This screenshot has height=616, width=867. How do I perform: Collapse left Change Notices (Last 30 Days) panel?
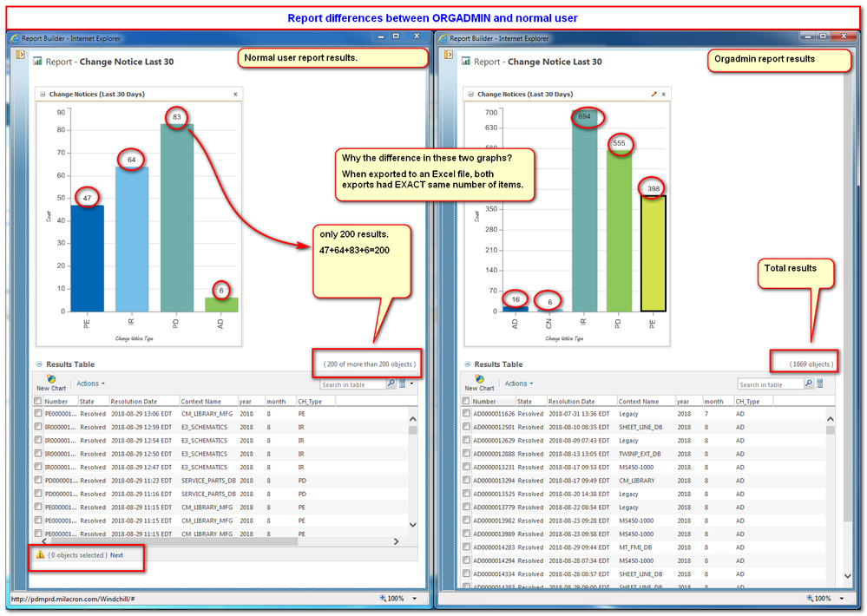(x=43, y=94)
